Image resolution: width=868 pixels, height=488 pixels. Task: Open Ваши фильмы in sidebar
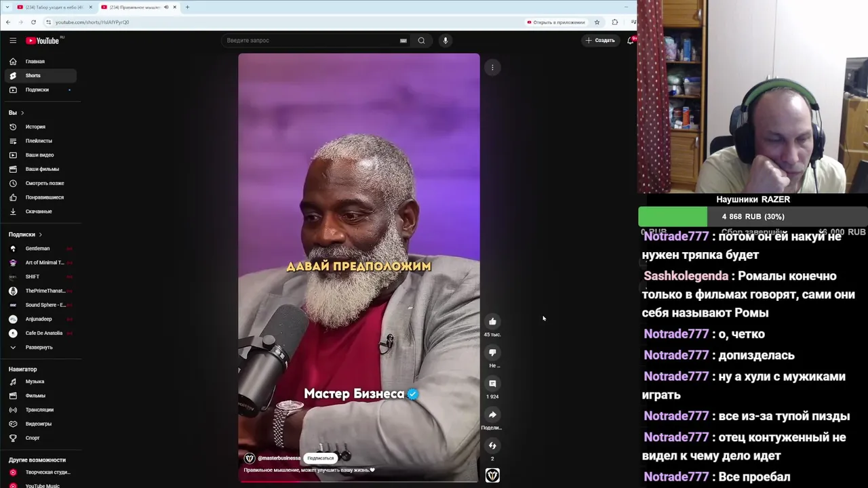click(41, 169)
